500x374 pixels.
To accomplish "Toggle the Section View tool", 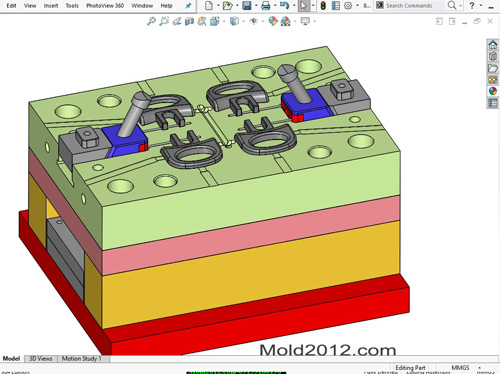I will [x=189, y=21].
